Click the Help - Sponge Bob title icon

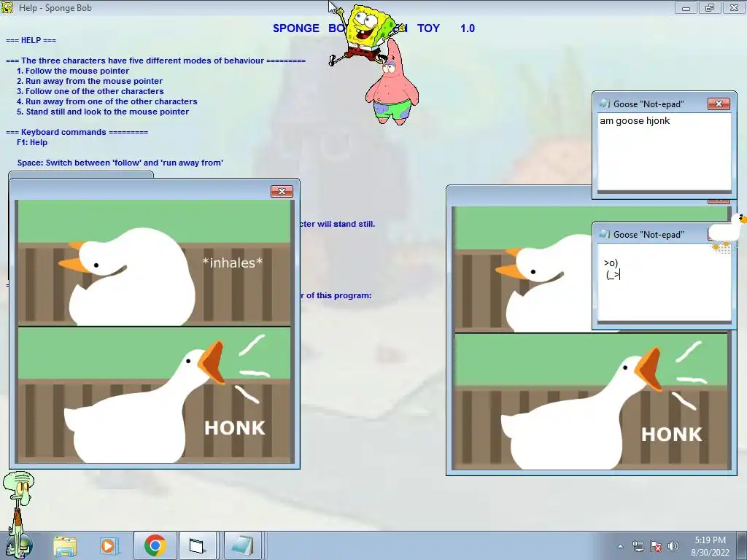tap(7, 7)
